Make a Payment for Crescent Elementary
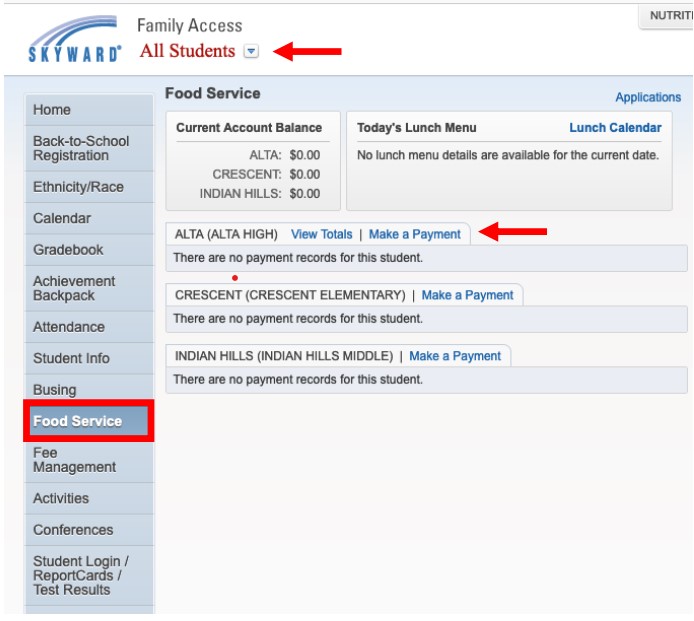 467,295
